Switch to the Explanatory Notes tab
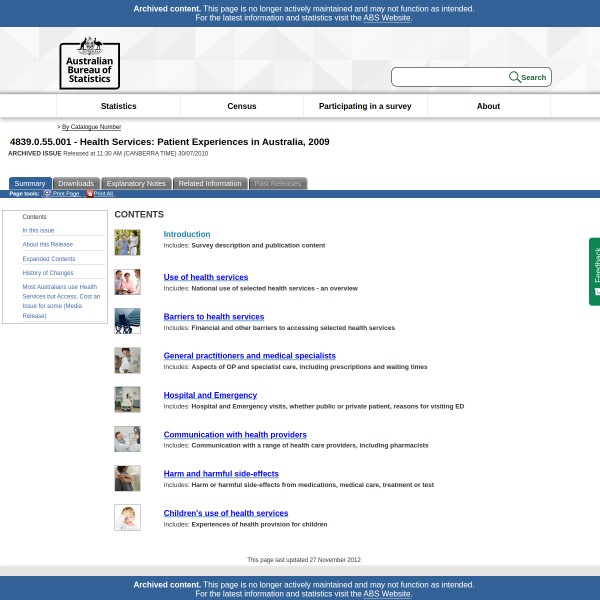Viewport: 600px width, 600px height. 136,184
